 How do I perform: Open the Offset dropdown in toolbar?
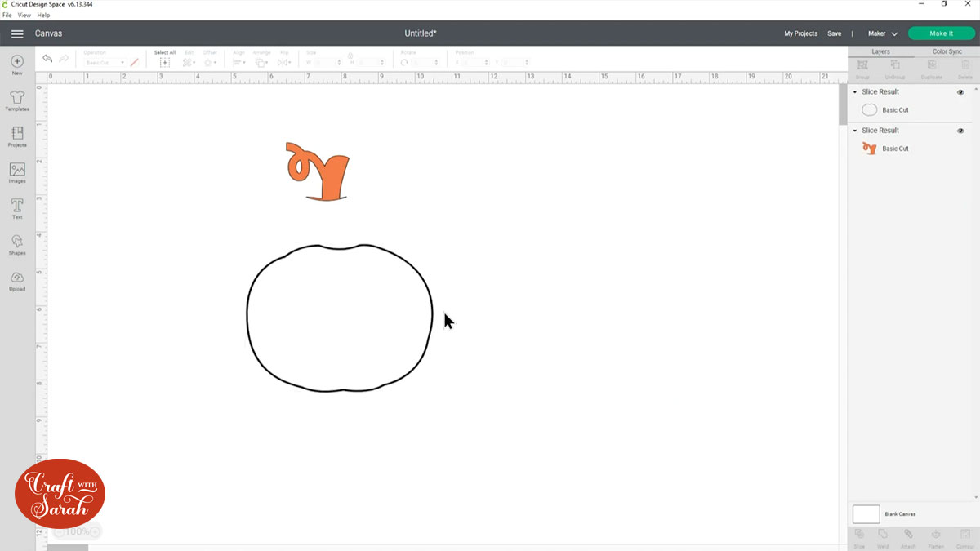coord(210,63)
